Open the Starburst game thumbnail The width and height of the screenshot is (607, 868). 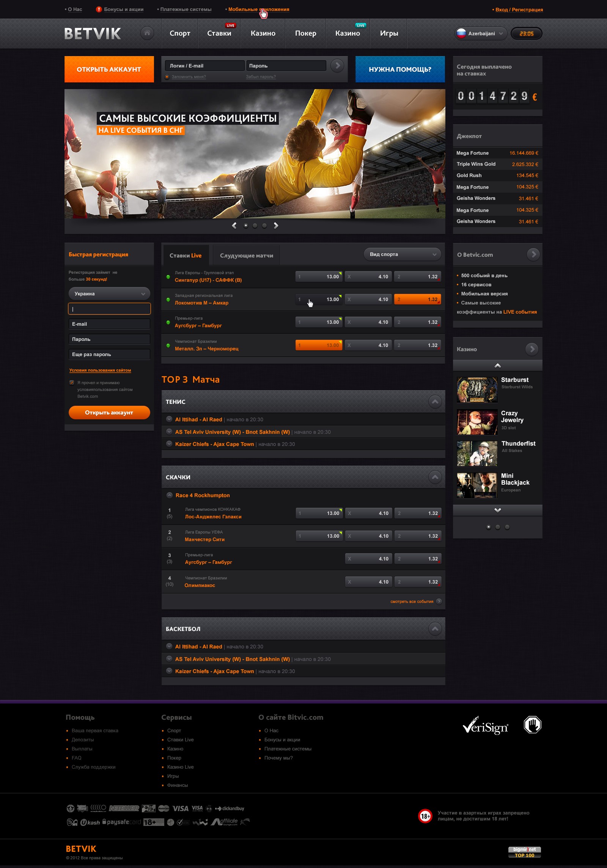point(477,389)
